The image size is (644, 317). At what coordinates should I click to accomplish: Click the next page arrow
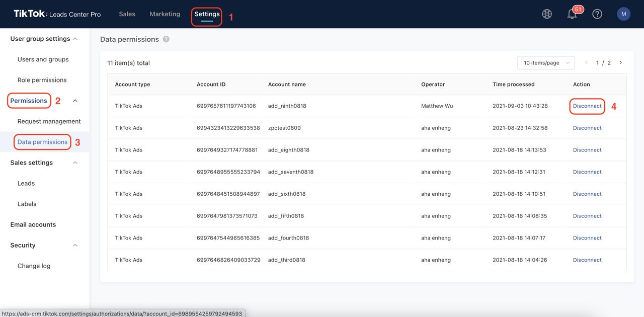coord(620,62)
